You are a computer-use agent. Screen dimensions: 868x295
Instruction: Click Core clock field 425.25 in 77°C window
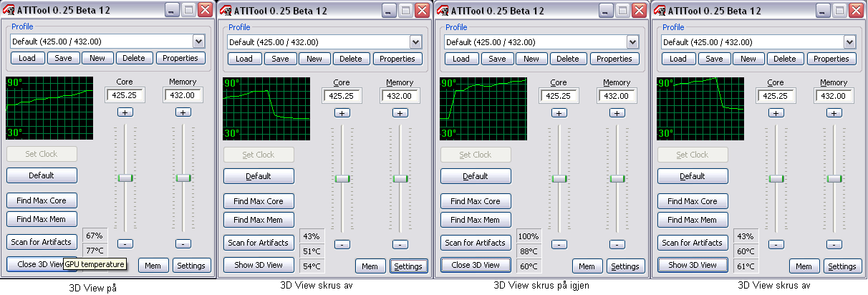point(125,95)
